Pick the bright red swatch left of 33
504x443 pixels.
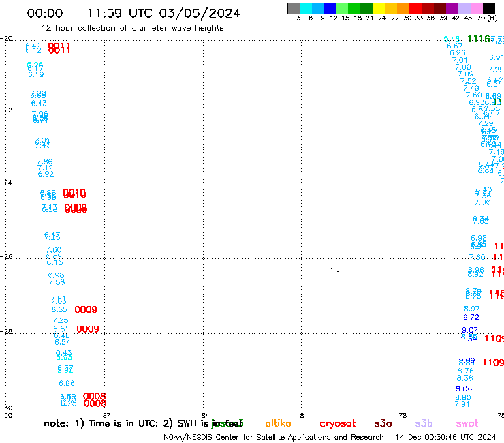tap(415, 8)
